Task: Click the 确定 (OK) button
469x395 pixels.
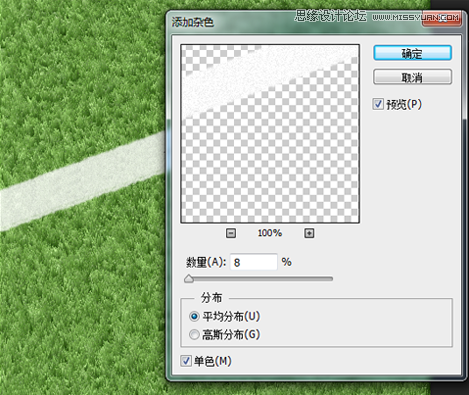Action: click(x=412, y=53)
